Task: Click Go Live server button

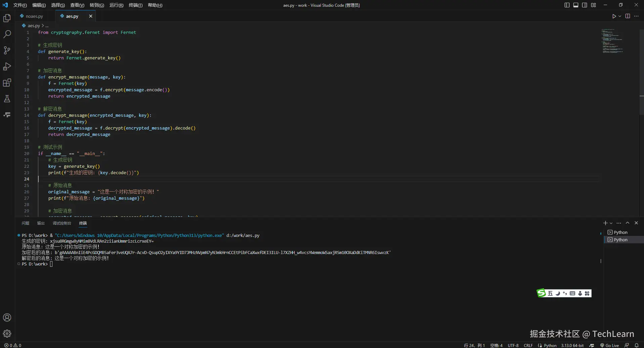Action: pyautogui.click(x=609, y=345)
